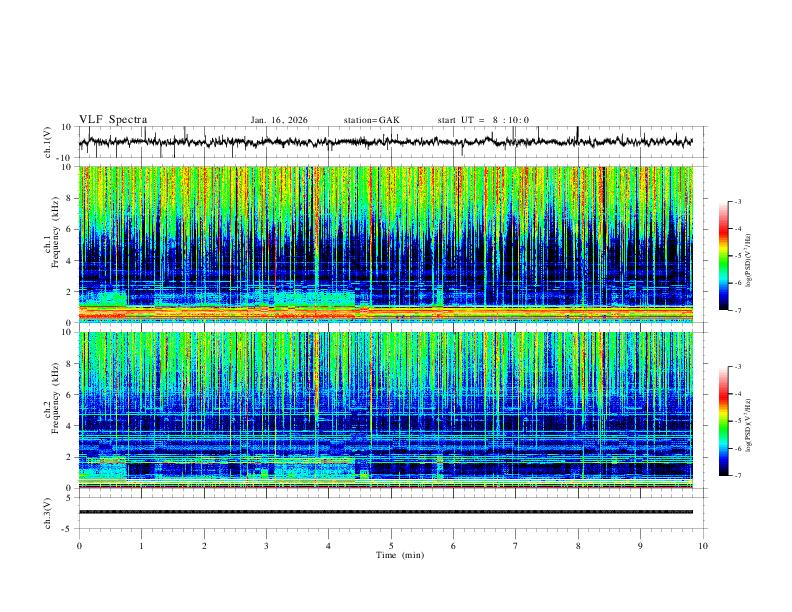Click time axis tick label "0"
Image resolution: width=792 pixels, height=612 pixels.
79,546
